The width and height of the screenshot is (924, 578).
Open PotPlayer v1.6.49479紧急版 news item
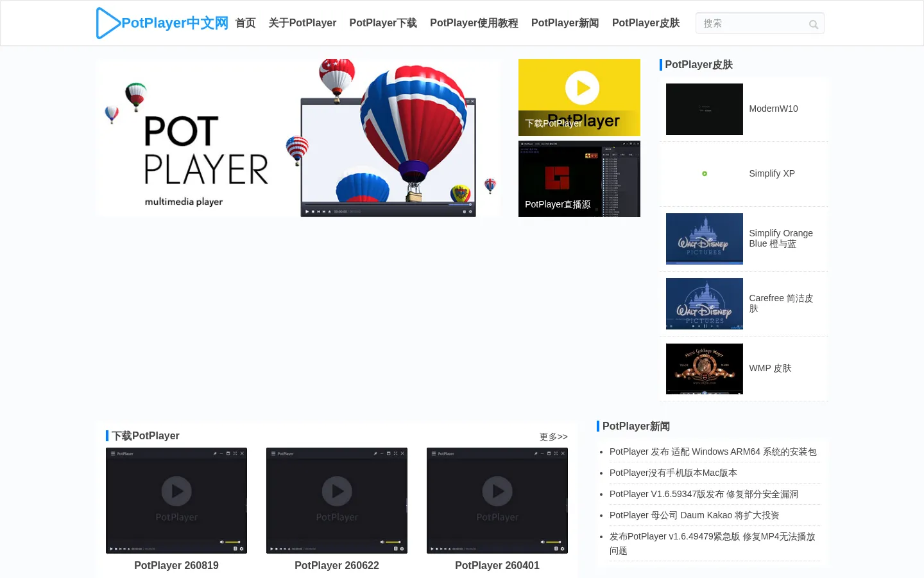pos(712,543)
